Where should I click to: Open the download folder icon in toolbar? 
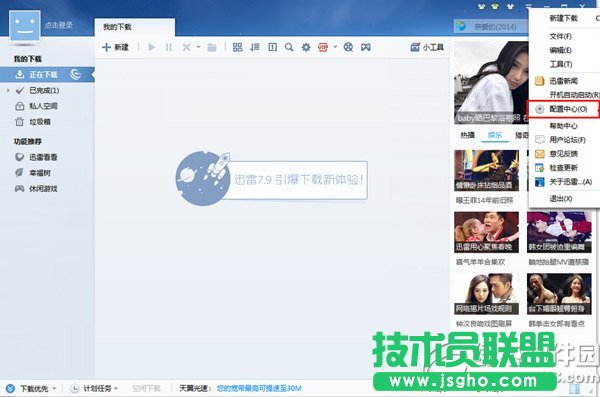point(212,47)
